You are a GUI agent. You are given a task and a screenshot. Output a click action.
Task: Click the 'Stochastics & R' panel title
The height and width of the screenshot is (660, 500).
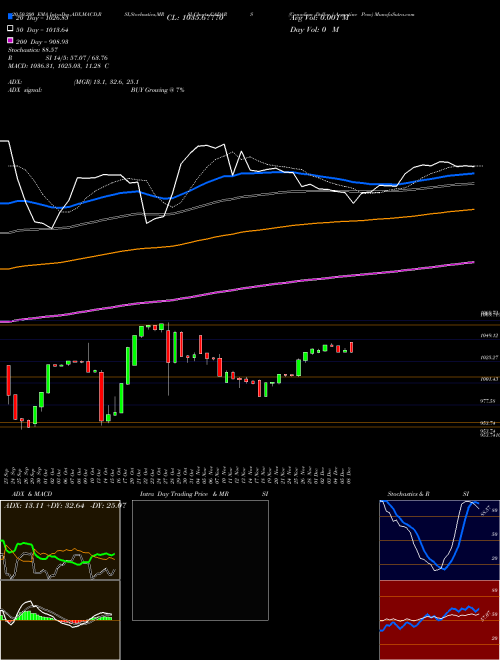coord(409,494)
